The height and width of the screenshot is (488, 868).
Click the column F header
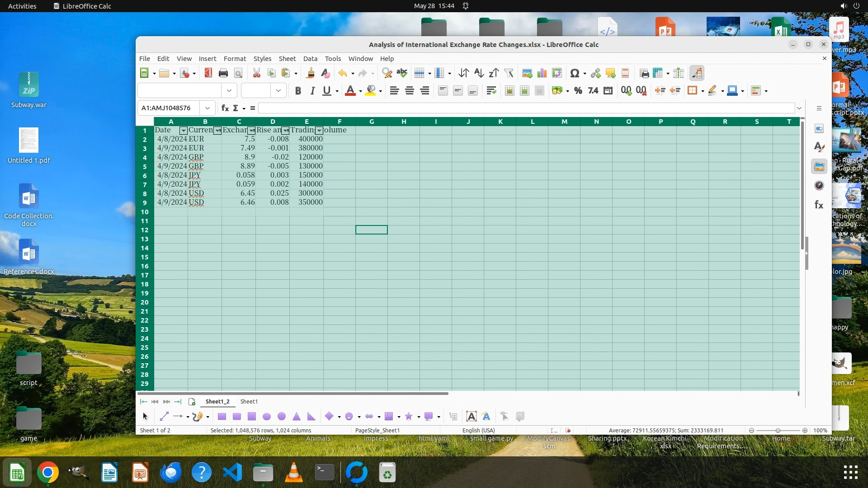[x=339, y=122]
